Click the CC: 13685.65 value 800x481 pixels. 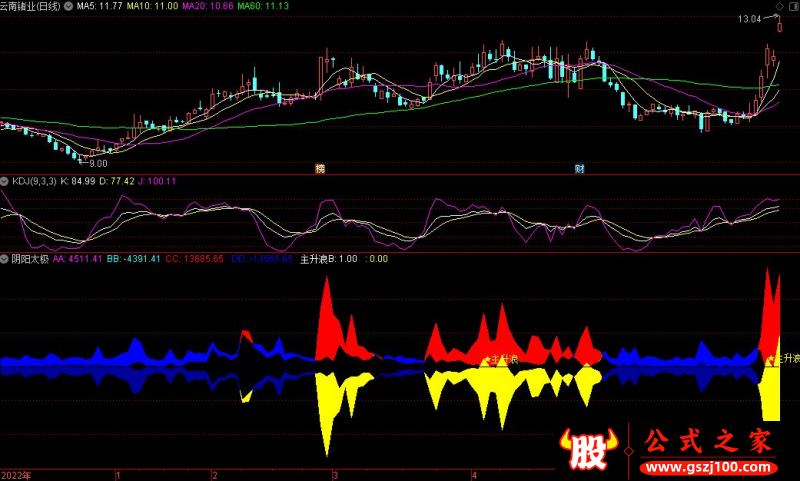(x=194, y=259)
